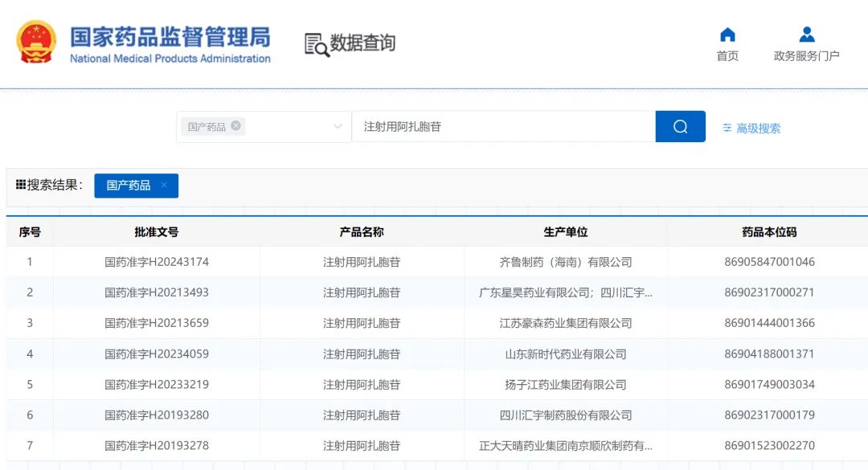The height and width of the screenshot is (470, 868).
Task: Select the blue 国产药品 results tab
Action: [129, 186]
